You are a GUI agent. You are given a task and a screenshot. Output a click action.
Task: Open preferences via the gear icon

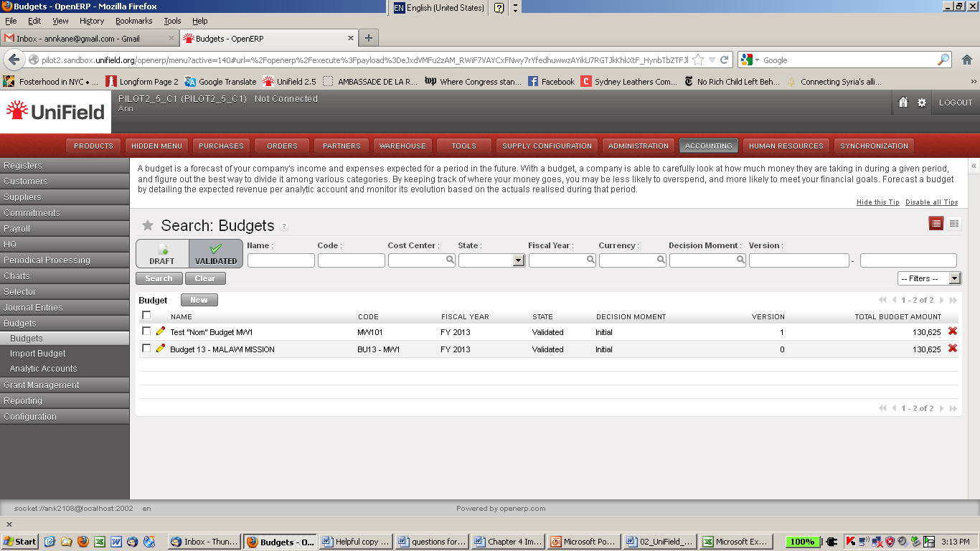[922, 103]
